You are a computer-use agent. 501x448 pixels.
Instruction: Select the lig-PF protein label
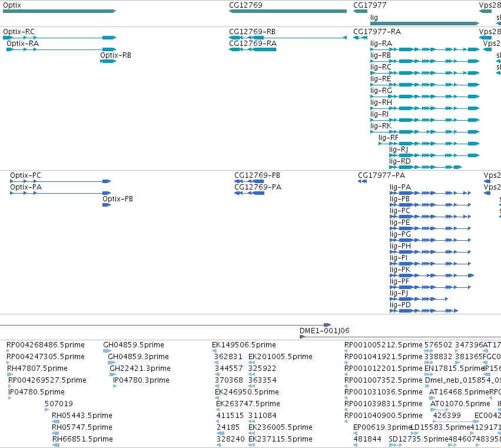399,281
